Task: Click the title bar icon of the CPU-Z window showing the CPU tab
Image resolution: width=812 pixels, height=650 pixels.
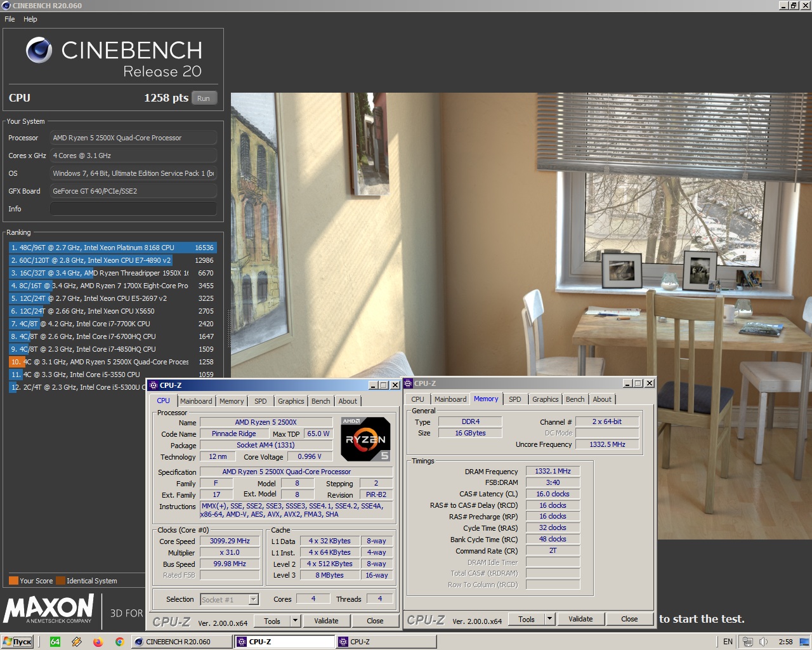Action: tap(154, 385)
